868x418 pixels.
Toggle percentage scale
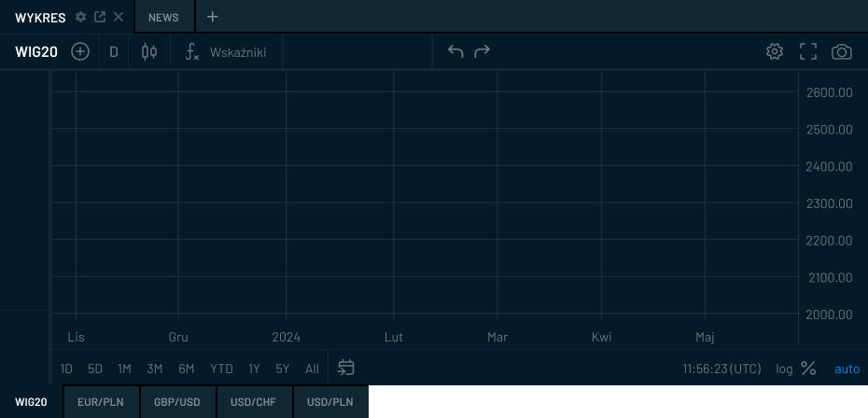[x=808, y=369]
